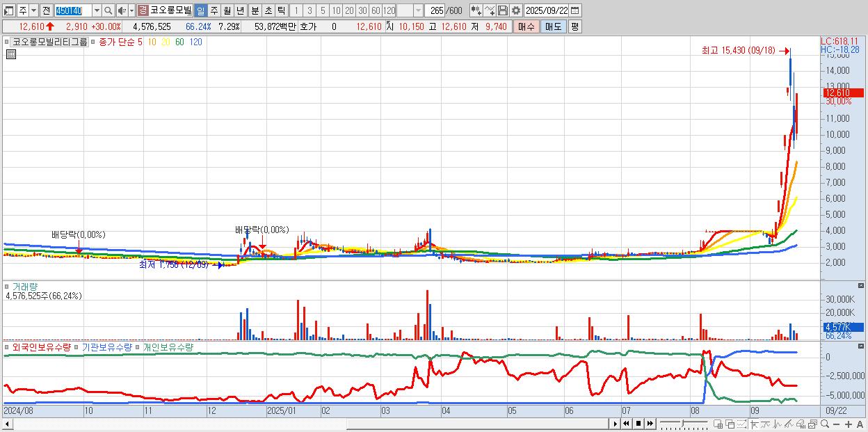The width and height of the screenshot is (868, 432).
Task: Click the diagonal trend line tool icon
Action: point(789,424)
